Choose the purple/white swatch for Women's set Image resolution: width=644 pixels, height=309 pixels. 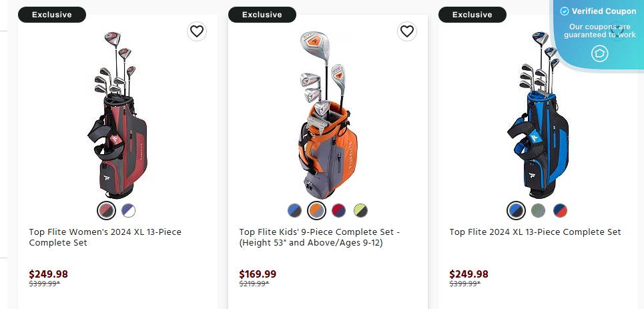pos(129,211)
